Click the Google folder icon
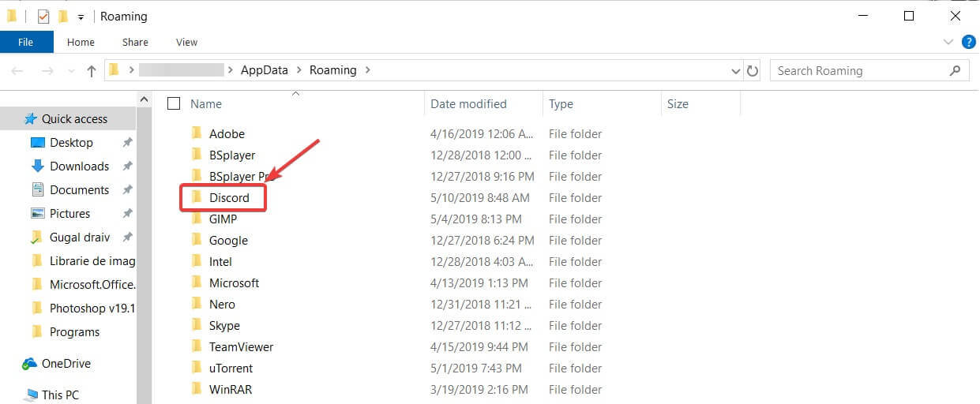This screenshot has height=404, width=980. pos(197,240)
